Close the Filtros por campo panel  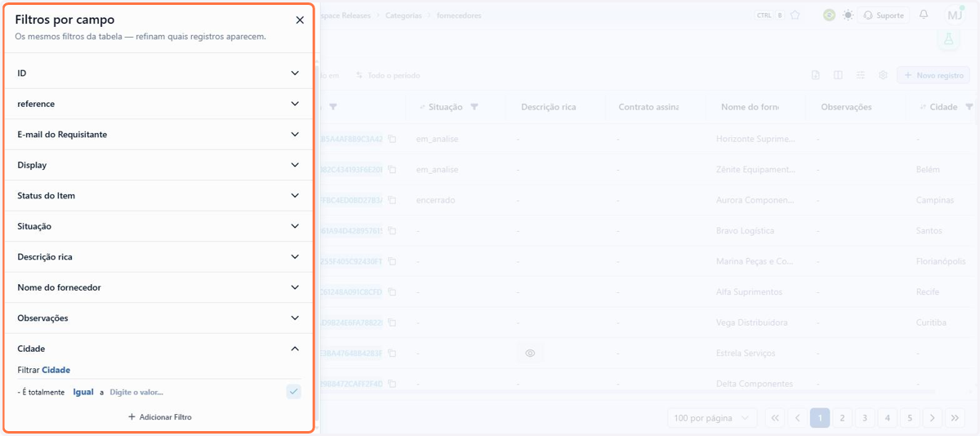300,20
